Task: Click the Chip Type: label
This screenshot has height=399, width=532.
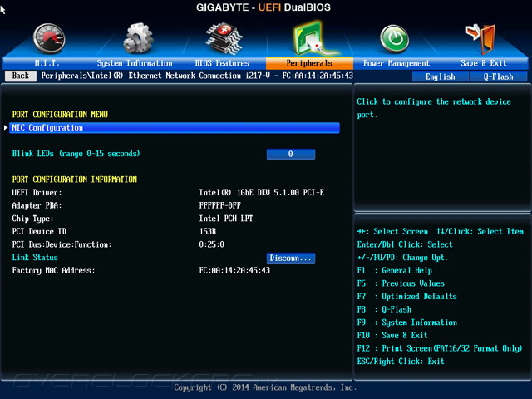Action: click(32, 219)
